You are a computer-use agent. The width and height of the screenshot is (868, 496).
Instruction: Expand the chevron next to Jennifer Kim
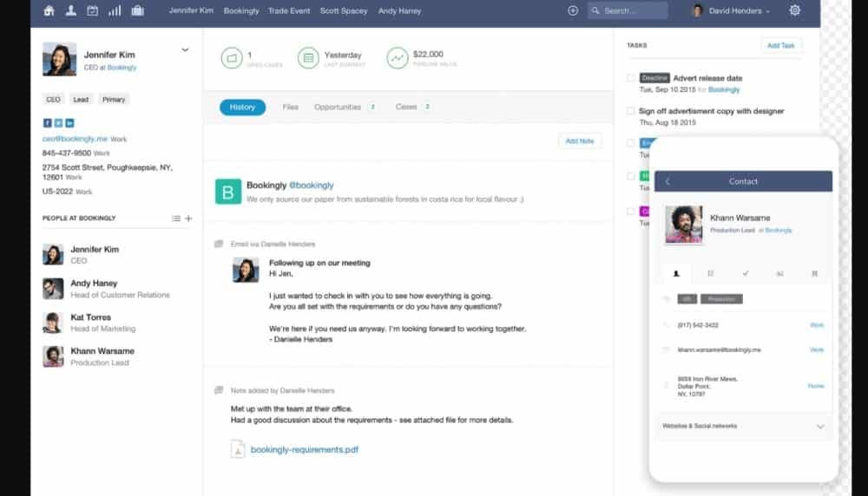click(185, 50)
